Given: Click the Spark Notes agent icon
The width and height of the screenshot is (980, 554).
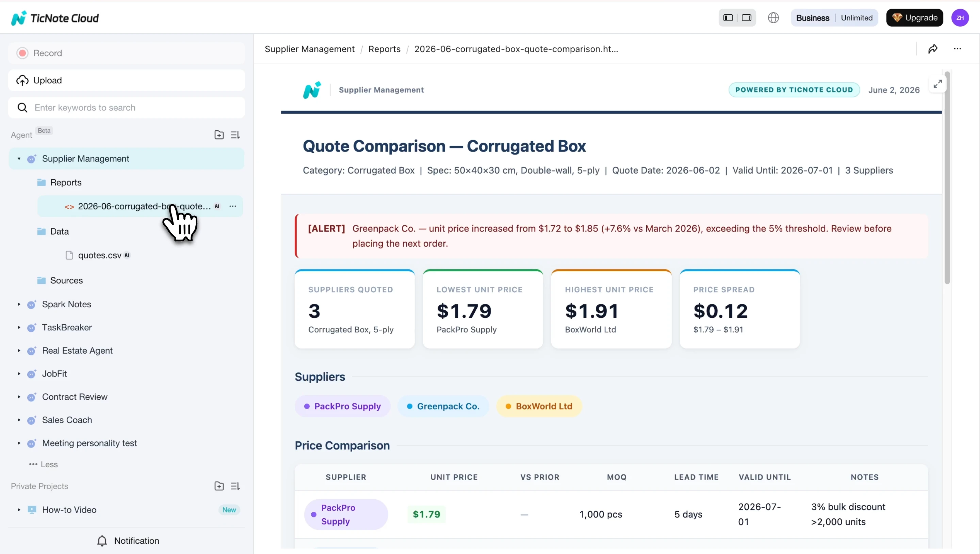Looking at the screenshot, I should [x=32, y=305].
